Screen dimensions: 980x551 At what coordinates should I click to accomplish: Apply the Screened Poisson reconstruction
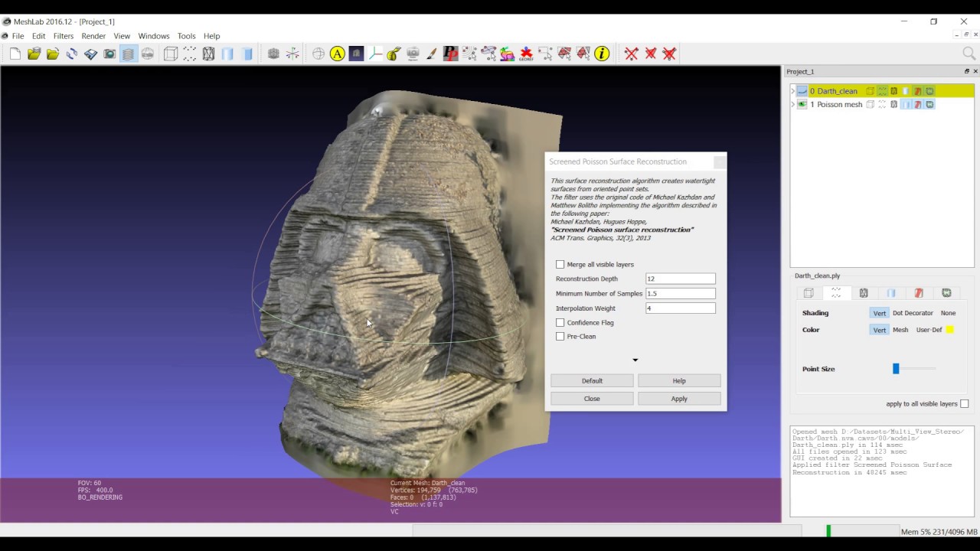coord(679,399)
